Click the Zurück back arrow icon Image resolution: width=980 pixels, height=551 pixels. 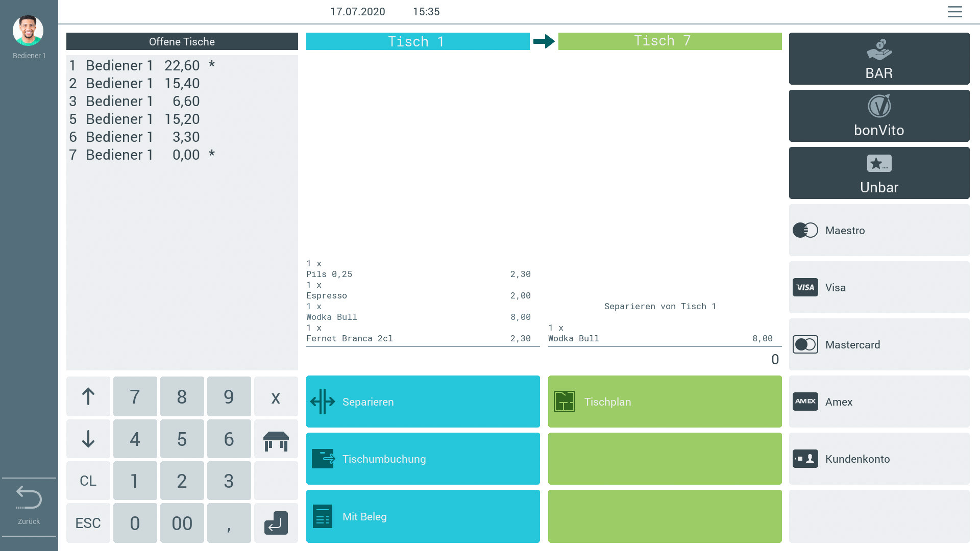click(29, 498)
